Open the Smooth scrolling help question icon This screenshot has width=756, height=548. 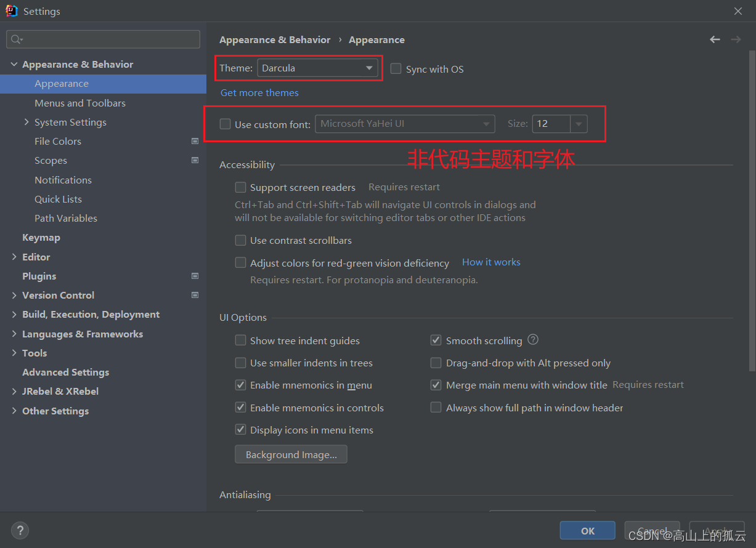tap(533, 340)
